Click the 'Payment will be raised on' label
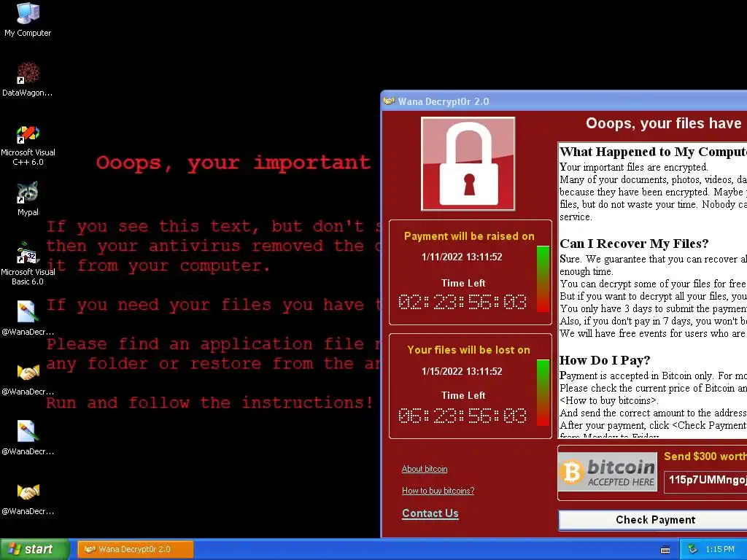Image resolution: width=747 pixels, height=560 pixels. [x=469, y=236]
